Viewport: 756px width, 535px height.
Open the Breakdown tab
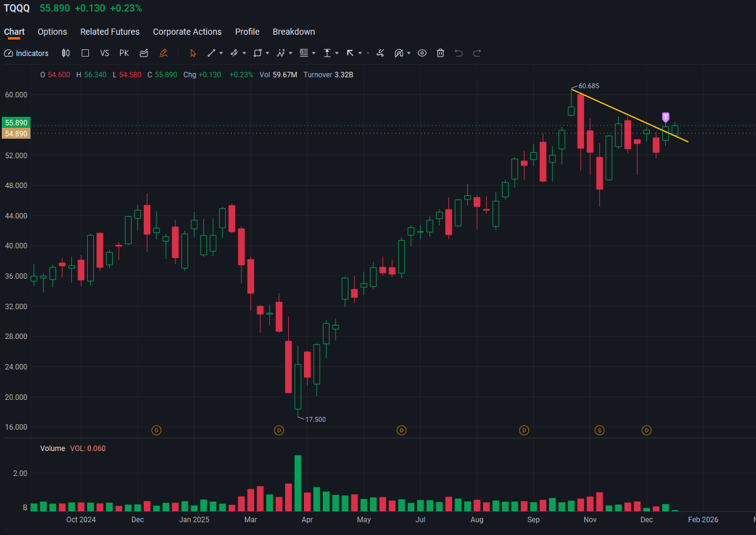294,32
